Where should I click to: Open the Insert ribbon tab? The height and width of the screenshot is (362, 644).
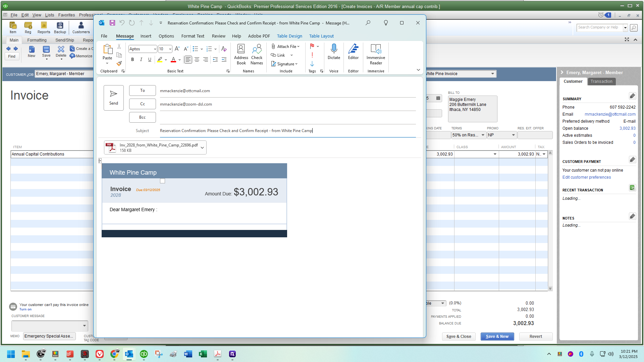click(x=146, y=36)
